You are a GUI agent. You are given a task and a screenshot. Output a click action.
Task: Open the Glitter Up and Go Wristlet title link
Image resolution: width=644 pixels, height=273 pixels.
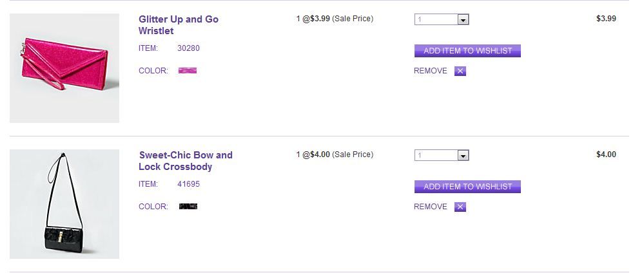point(179,25)
